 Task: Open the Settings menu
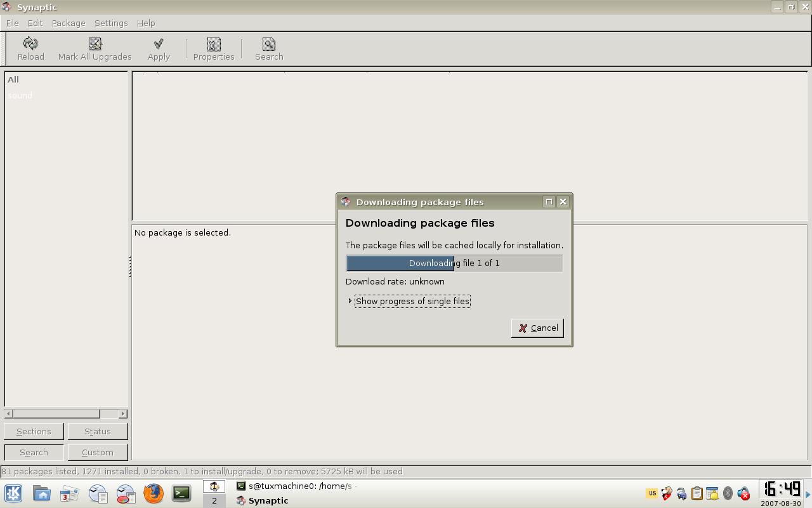111,23
